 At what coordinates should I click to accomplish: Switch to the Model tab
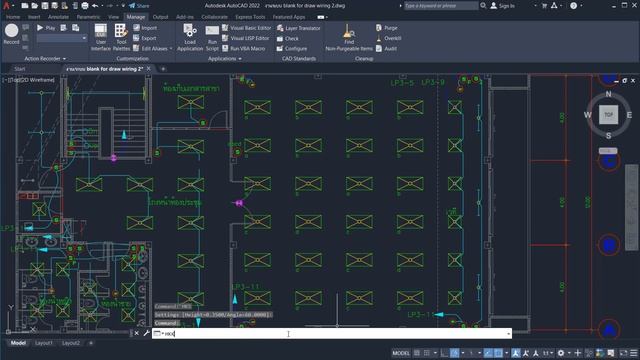(x=18, y=343)
